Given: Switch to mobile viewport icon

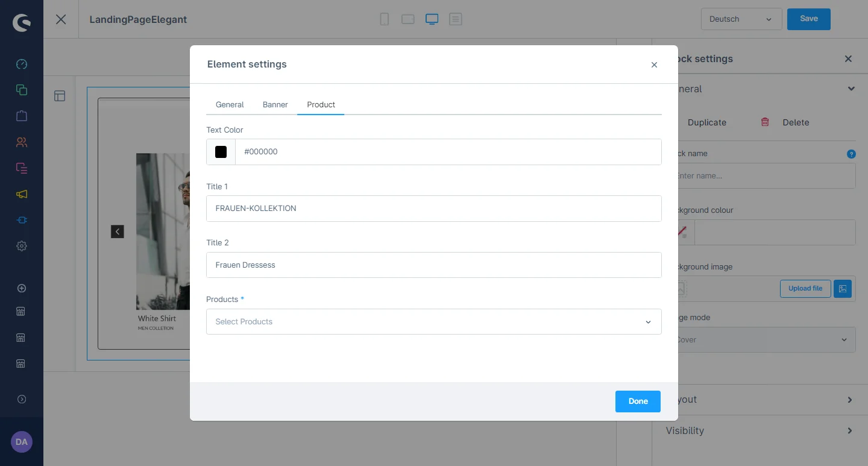Looking at the screenshot, I should [385, 19].
